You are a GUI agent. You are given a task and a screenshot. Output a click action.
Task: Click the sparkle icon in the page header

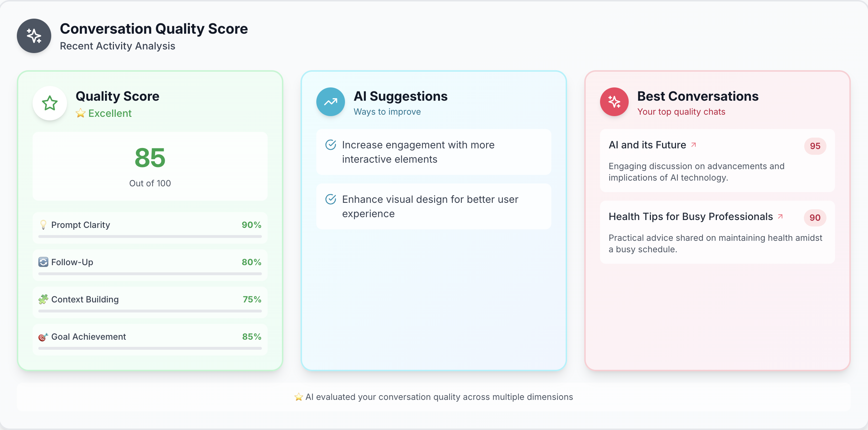[34, 36]
